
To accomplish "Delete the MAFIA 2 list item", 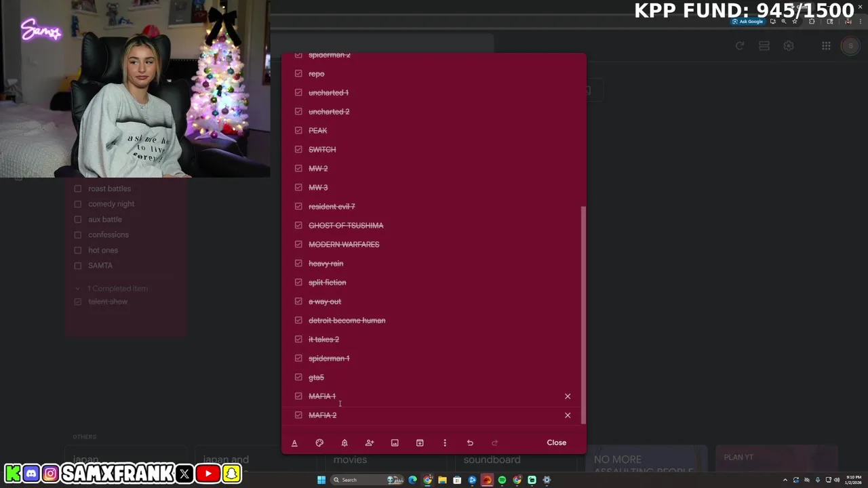I will pyautogui.click(x=568, y=415).
